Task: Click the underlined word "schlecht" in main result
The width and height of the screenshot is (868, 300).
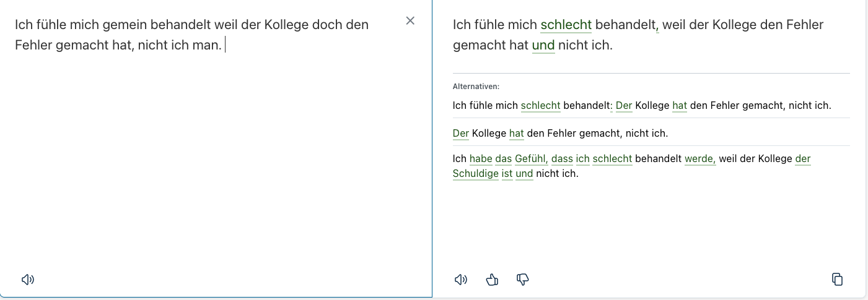Action: (x=566, y=25)
